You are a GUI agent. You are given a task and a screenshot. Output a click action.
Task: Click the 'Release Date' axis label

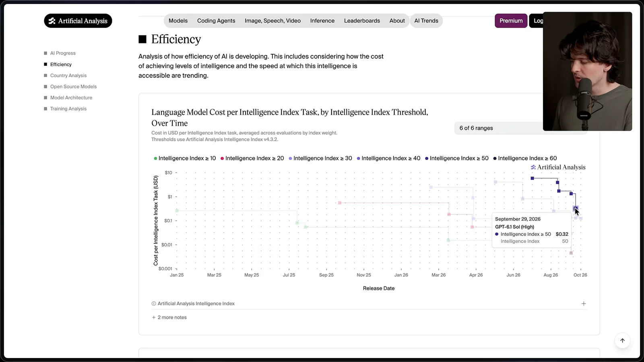pos(379,288)
